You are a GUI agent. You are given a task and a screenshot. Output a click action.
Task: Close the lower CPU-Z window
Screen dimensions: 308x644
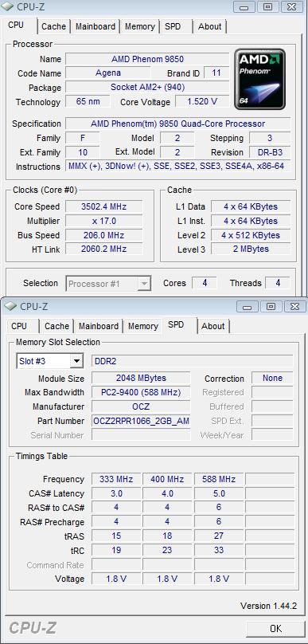(295, 306)
